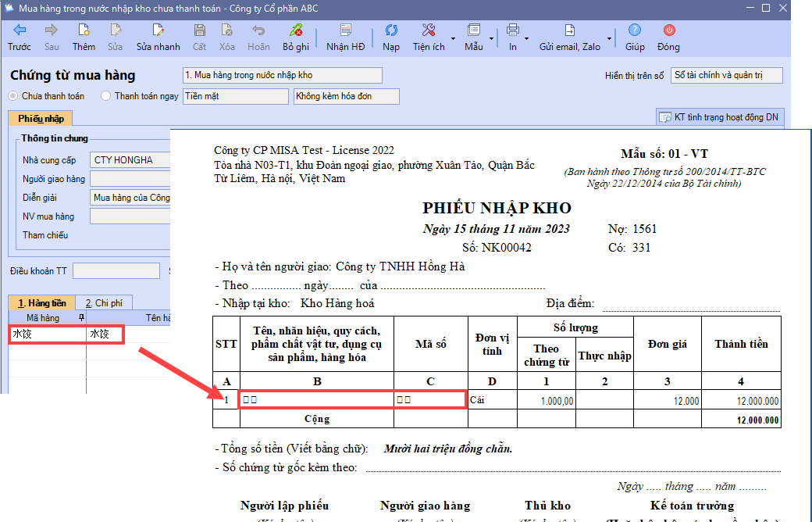Switch to the Chi phí tab
Screen dimensions: 812x522
(105, 303)
